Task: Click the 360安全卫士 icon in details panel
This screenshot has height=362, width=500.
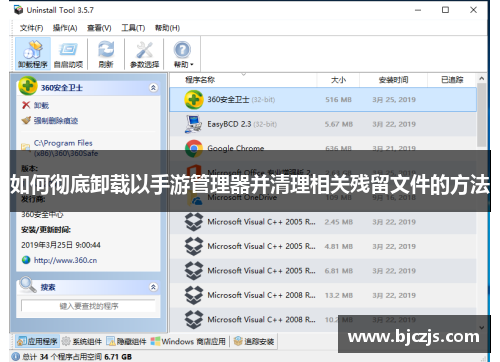Action: tap(28, 86)
